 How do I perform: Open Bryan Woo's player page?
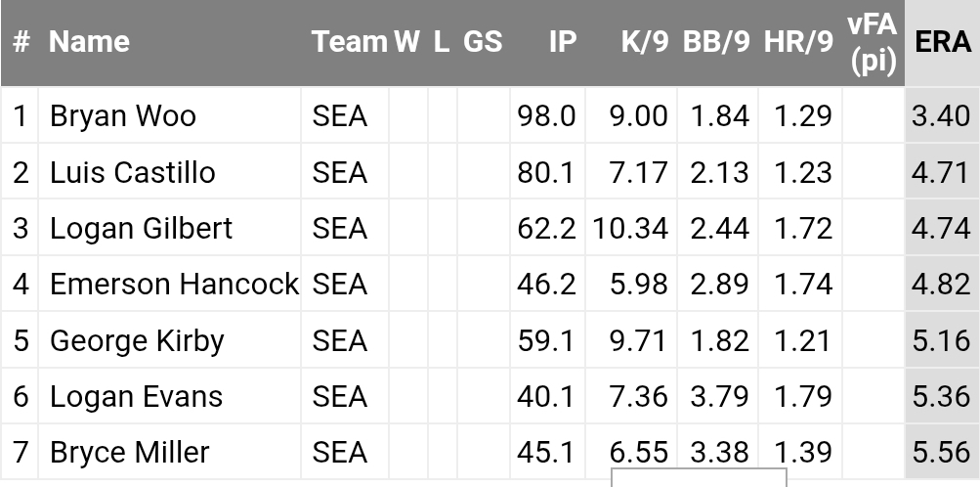[123, 116]
